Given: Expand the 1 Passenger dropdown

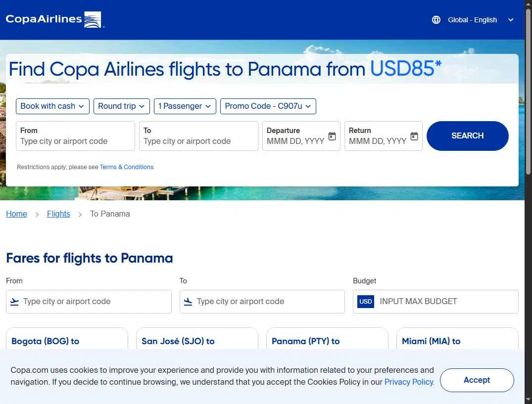Looking at the screenshot, I should [x=185, y=106].
